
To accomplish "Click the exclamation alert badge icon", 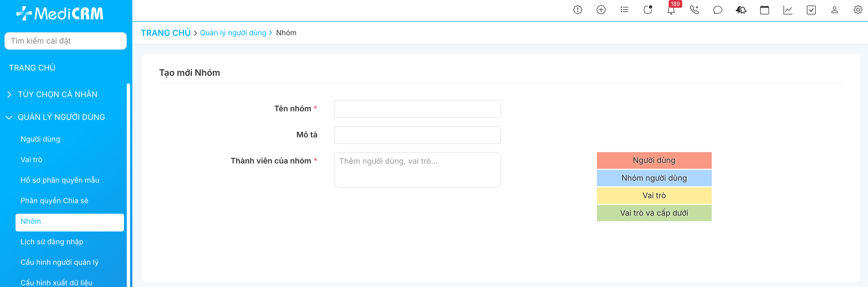I will tap(577, 10).
